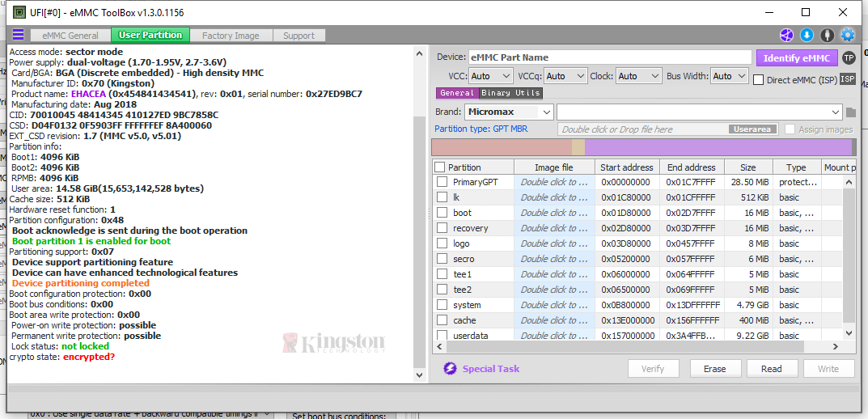Viewport: 868px width, 419px height.
Task: Click the Read button
Action: tap(772, 369)
